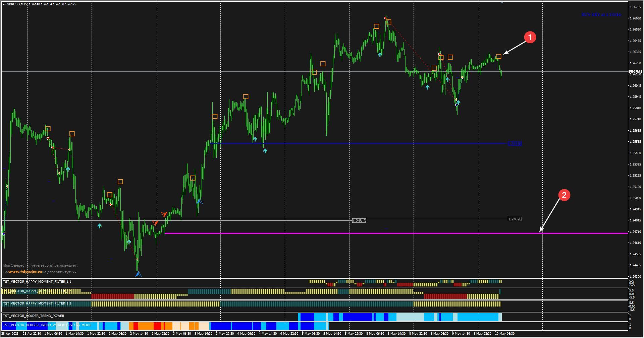Select the TST_VECTOR_HAPPY_MOMENT_FILTER_1.1 indicator label

coord(37,282)
